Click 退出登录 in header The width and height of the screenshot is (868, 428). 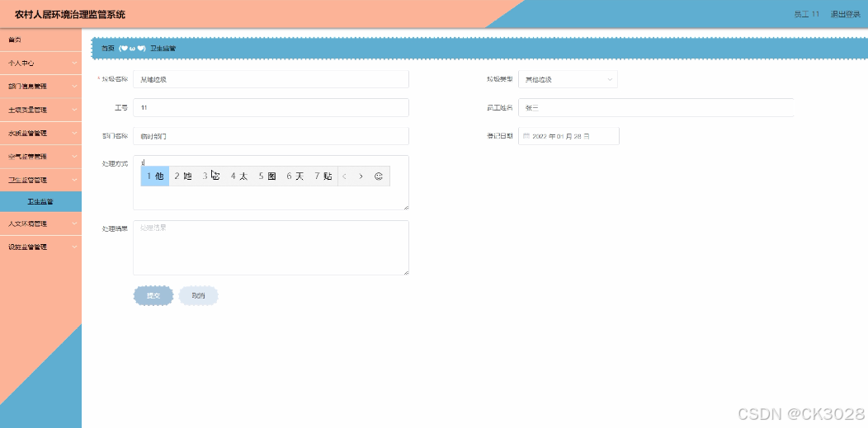point(845,14)
